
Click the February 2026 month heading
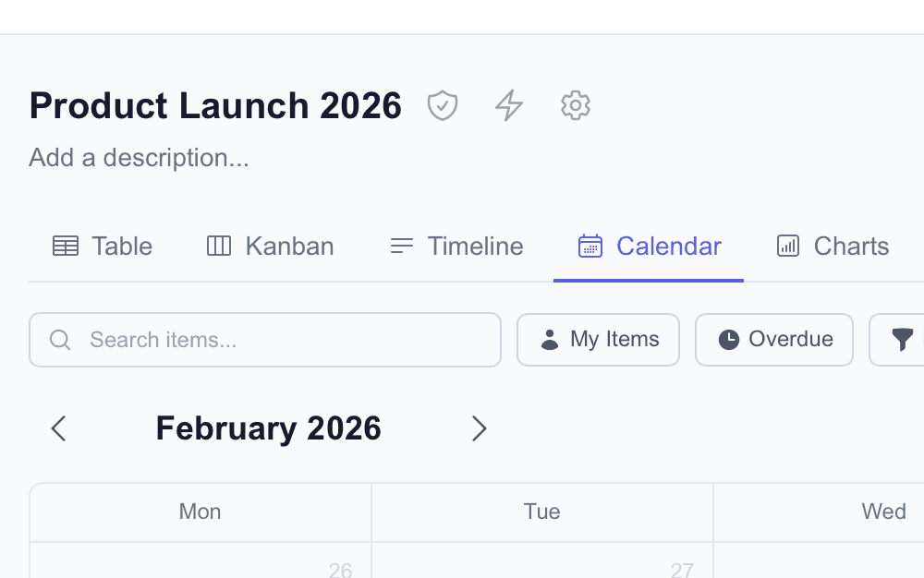pos(268,428)
